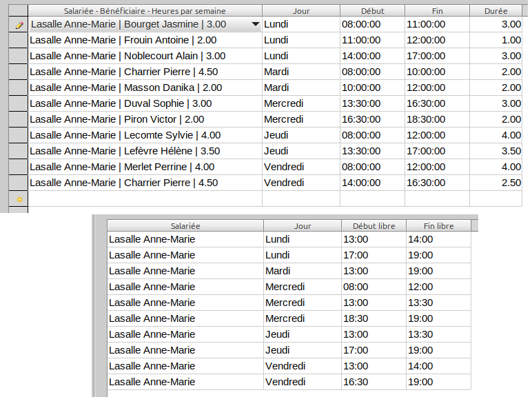
Task: Select the Piron Victor | 2.00 cell
Action: (x=145, y=119)
